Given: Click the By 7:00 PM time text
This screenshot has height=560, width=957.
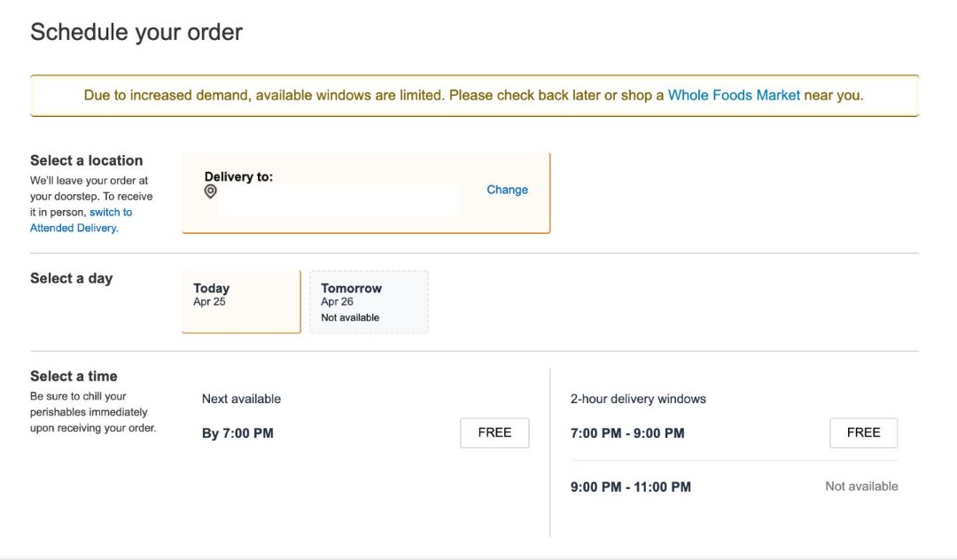Looking at the screenshot, I should click(x=237, y=434).
